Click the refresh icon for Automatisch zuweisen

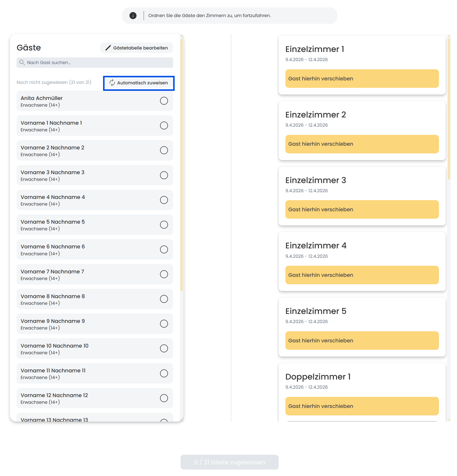click(x=112, y=83)
